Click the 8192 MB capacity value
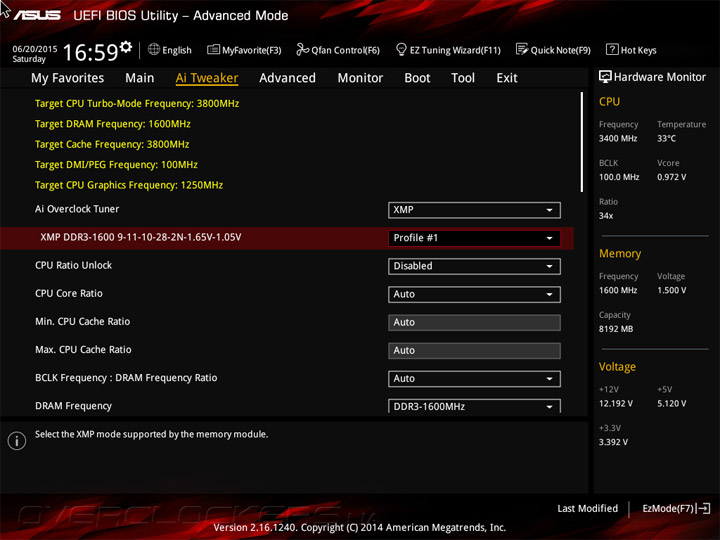 (616, 329)
